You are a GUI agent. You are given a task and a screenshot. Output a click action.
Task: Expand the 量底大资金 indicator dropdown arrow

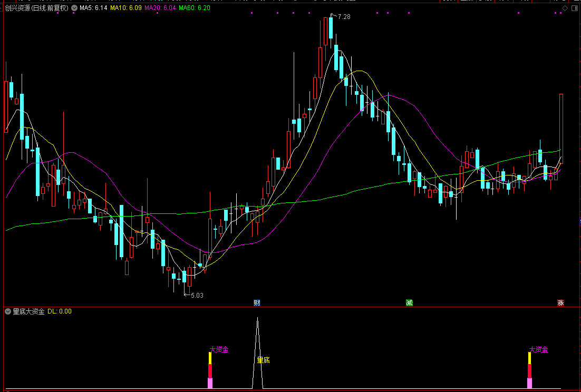click(8, 312)
